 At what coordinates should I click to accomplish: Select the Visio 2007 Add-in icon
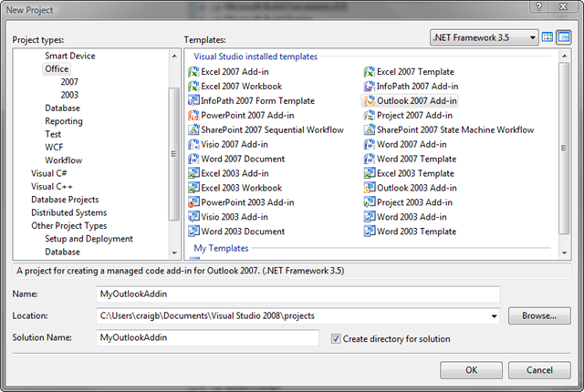(193, 144)
